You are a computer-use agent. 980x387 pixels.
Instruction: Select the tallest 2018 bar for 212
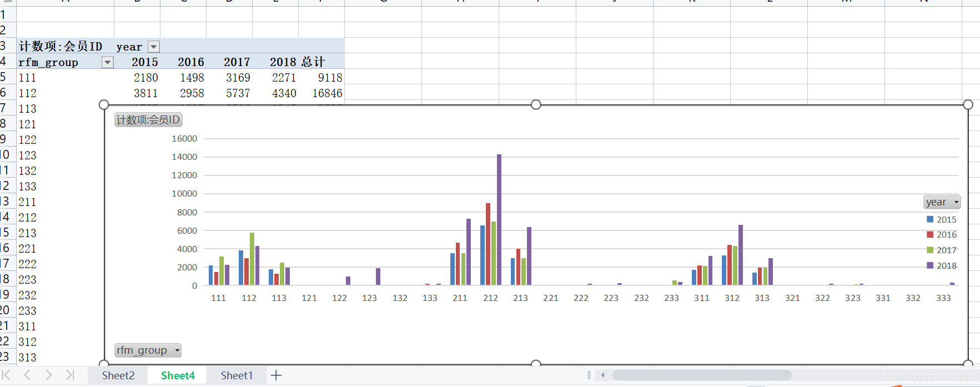499,220
